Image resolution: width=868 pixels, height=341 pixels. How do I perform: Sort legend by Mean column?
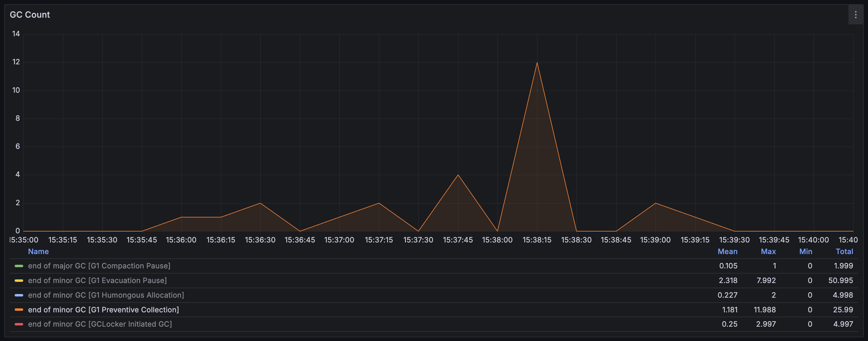(727, 251)
